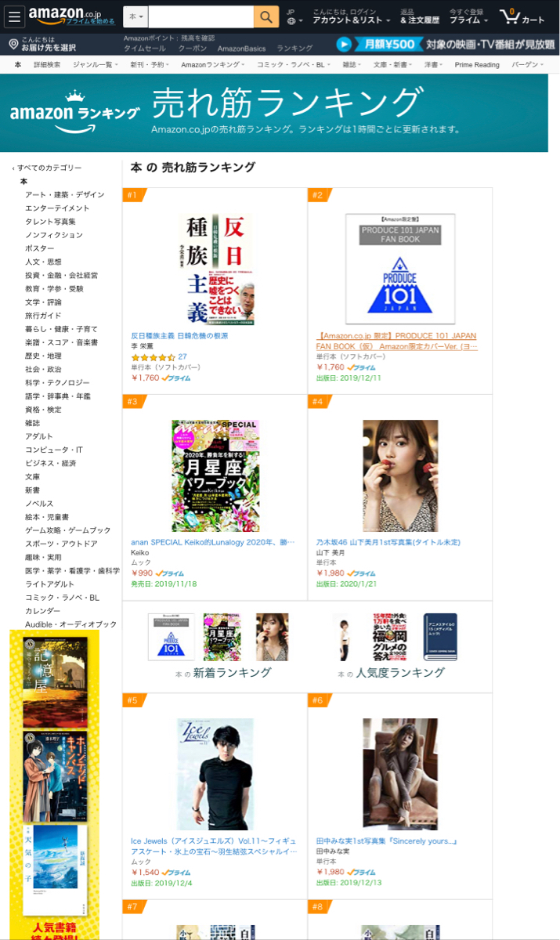Image resolution: width=560 pixels, height=940 pixels.
Task: Open the 反日種族主義 book title link
Action: pyautogui.click(x=179, y=334)
